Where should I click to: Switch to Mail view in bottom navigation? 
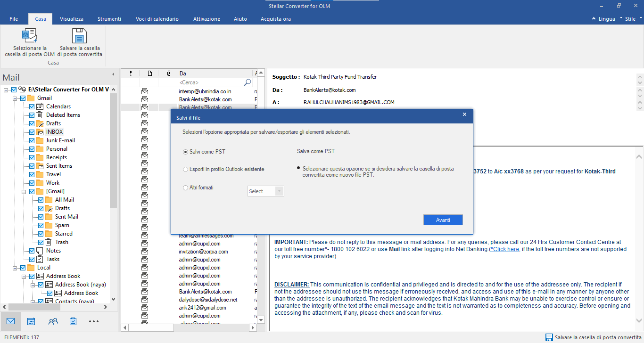coord(10,321)
